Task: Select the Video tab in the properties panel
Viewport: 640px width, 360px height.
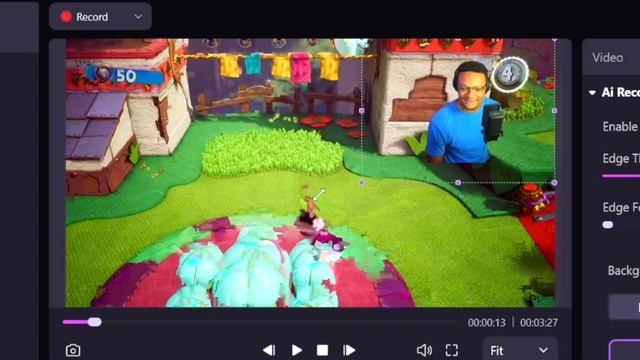Action: [607, 58]
